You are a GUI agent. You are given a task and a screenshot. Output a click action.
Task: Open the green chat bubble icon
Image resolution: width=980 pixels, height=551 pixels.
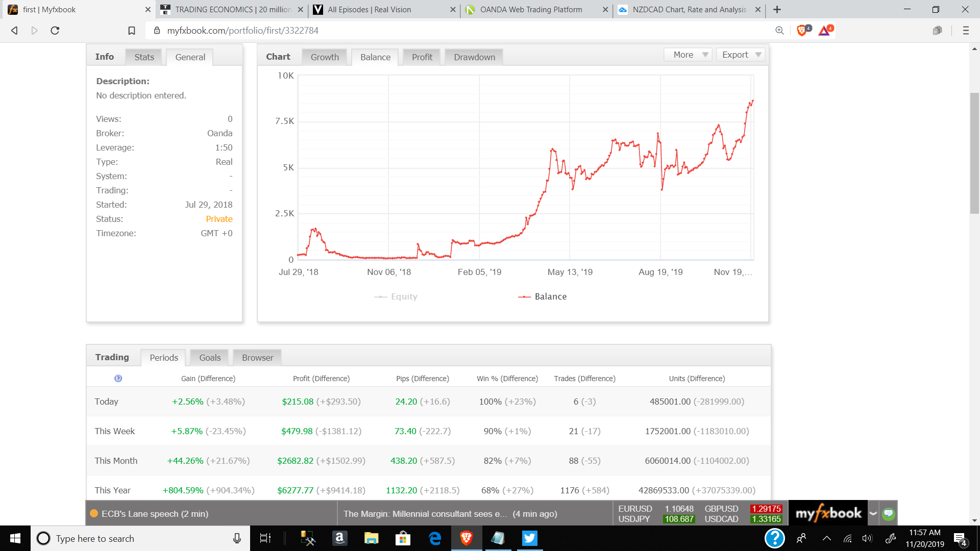(889, 514)
